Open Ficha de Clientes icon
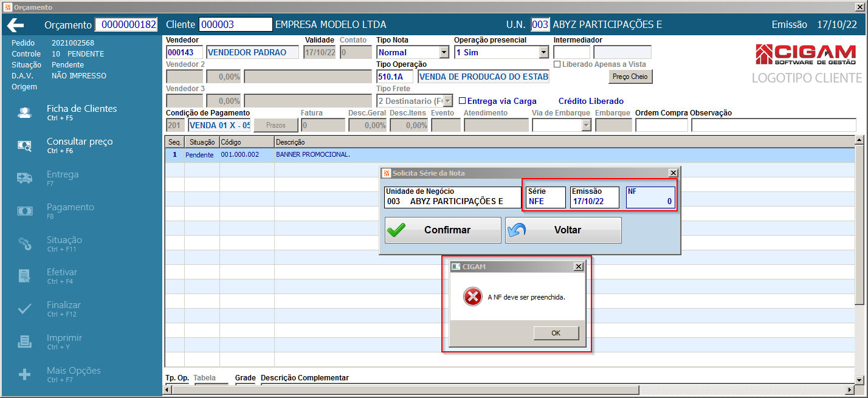The height and width of the screenshot is (398, 868). coord(24,113)
